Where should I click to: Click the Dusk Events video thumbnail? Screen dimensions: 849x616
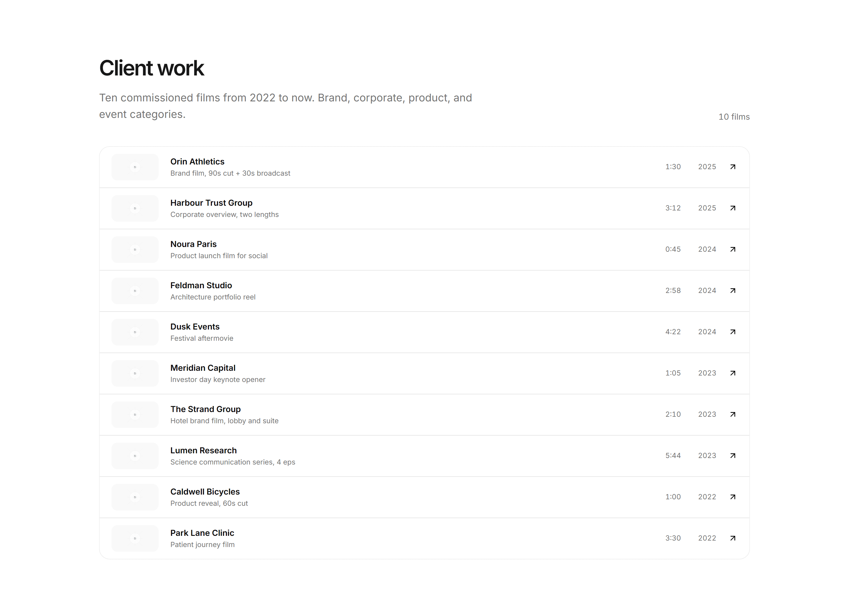[135, 332]
